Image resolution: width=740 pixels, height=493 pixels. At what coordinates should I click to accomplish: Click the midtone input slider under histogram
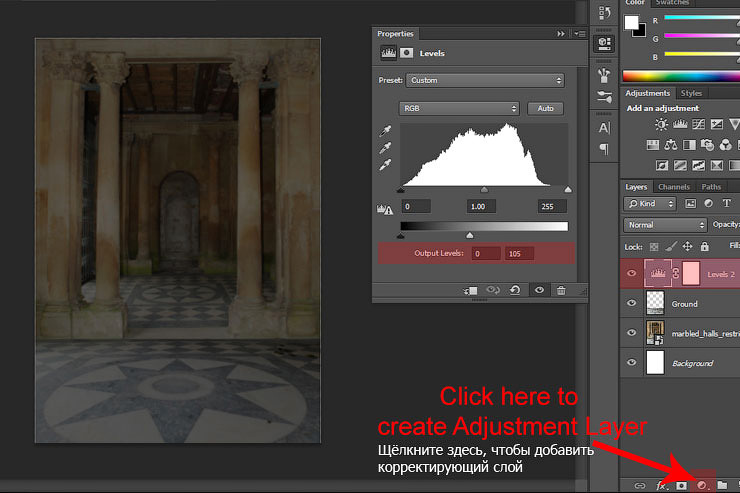click(x=485, y=189)
